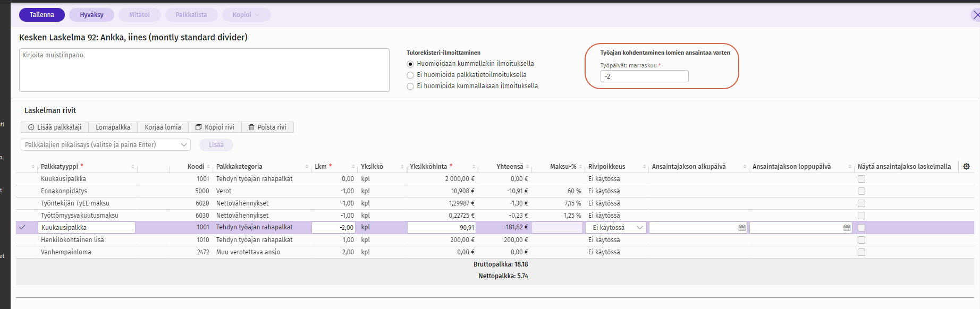Click the Näytä ansaintajakso laskelmalla column header
Viewport: 980px width, 309px height.
(x=904, y=167)
